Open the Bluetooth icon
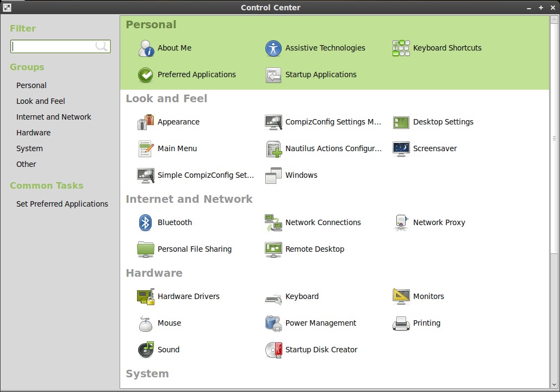Image resolution: width=560 pixels, height=392 pixels. coord(145,223)
